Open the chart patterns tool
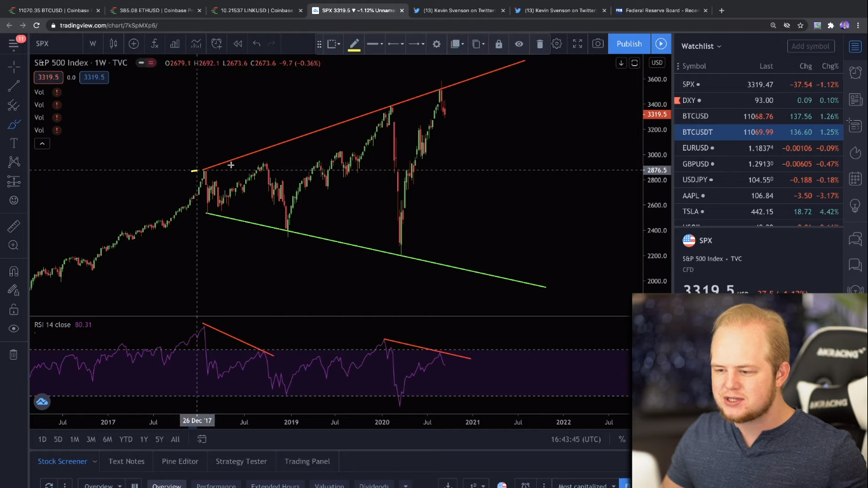This screenshot has width=868, height=488. 13,162
